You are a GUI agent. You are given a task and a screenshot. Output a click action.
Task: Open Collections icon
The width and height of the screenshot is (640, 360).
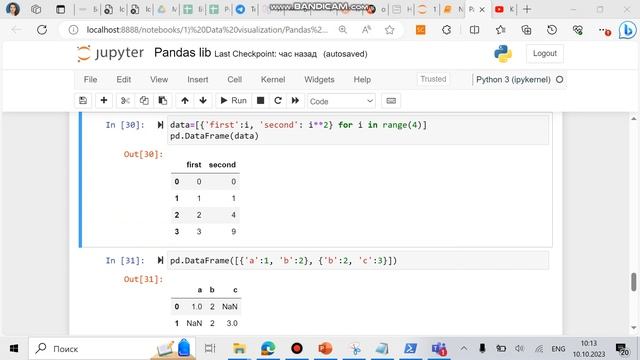pos(526,30)
